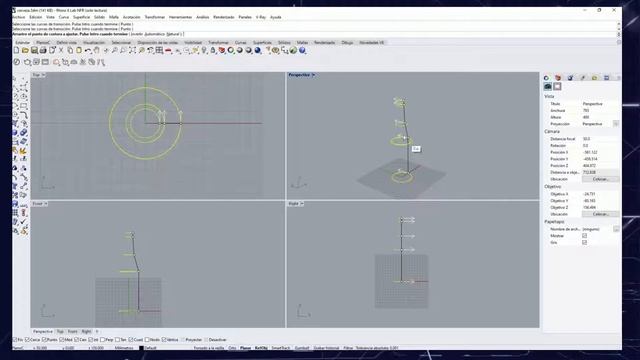
Task: Click the Paste clipboard icon
Action: (x=79, y=50)
